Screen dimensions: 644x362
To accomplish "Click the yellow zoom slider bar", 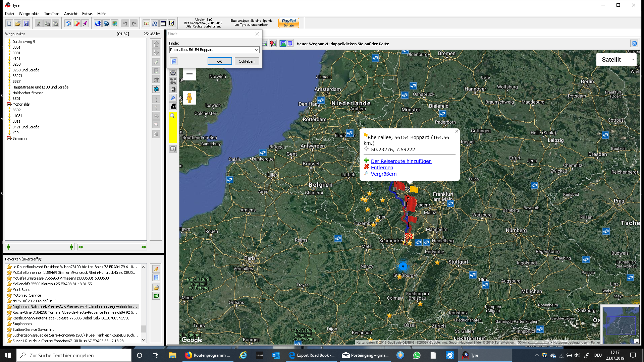I will click(173, 131).
